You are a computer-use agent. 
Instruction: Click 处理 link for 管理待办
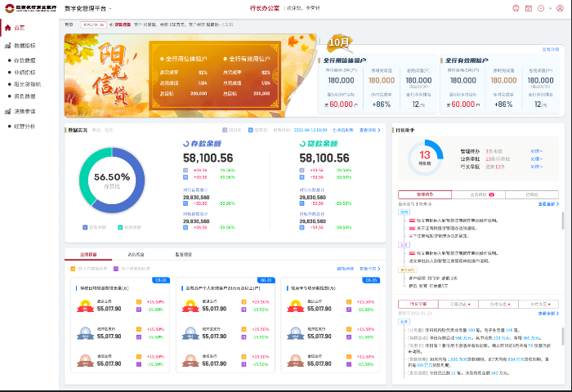click(536, 151)
